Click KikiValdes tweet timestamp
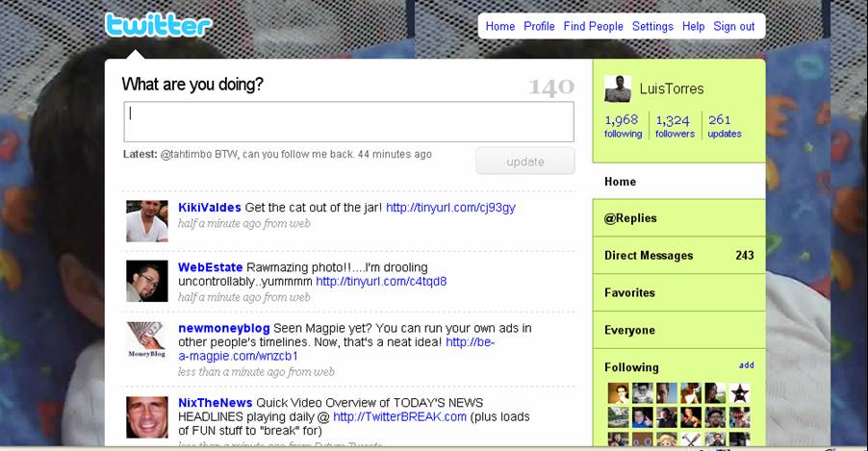868x451 pixels. click(244, 223)
